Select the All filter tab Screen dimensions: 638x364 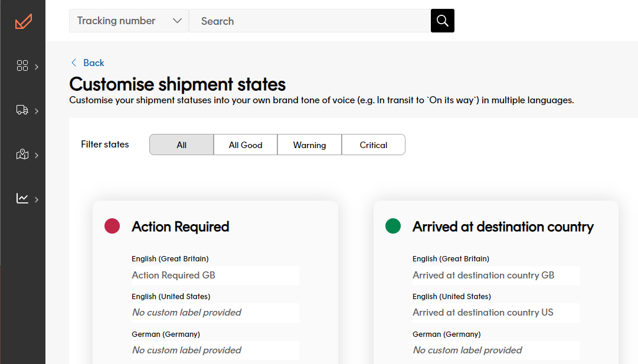(x=181, y=145)
